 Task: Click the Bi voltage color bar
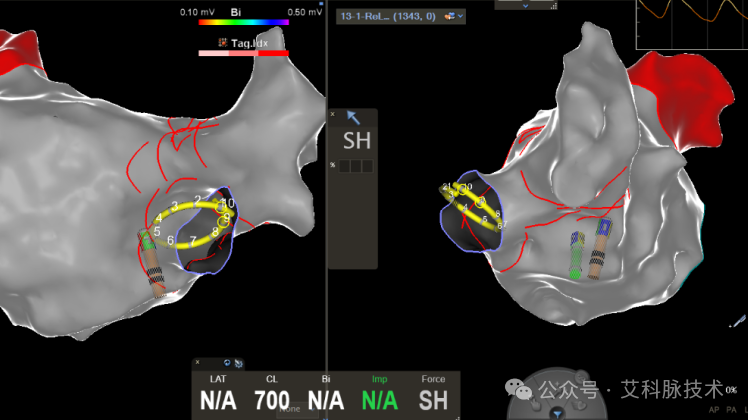tap(244, 22)
